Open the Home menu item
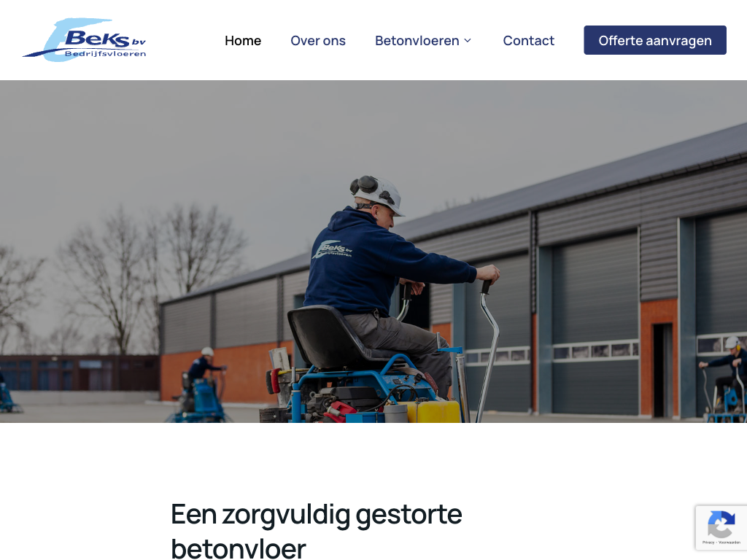747x560 pixels. (x=243, y=41)
